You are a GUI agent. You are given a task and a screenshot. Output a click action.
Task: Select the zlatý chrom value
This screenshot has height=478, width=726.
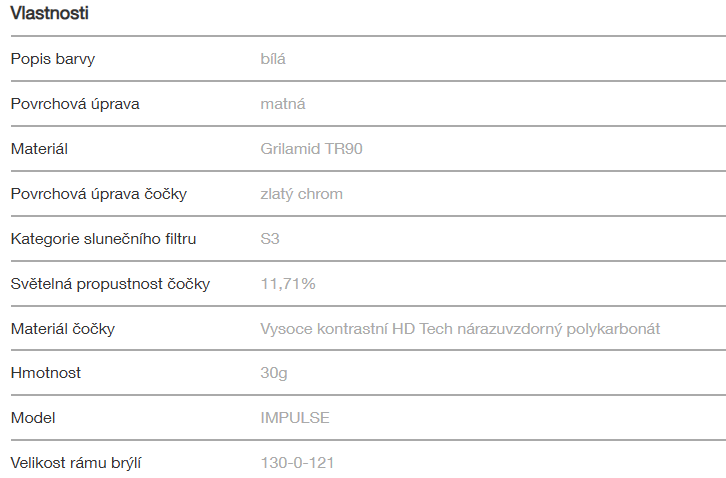(301, 194)
